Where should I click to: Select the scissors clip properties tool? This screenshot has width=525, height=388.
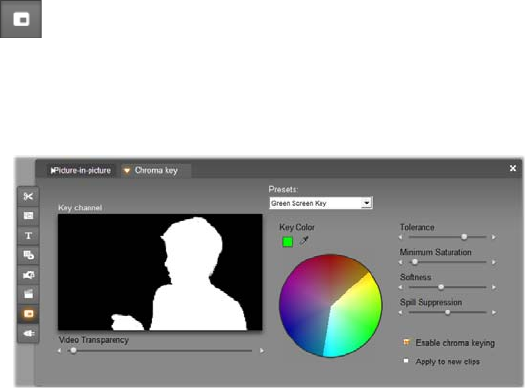28,196
